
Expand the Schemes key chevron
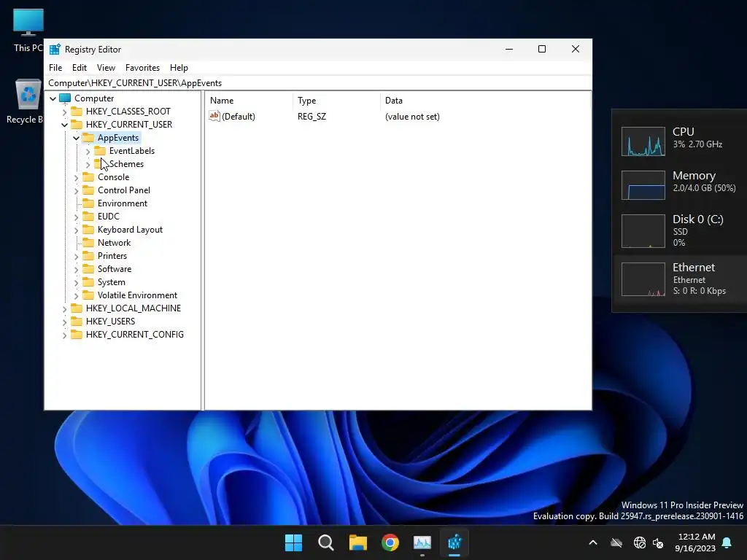pyautogui.click(x=88, y=164)
